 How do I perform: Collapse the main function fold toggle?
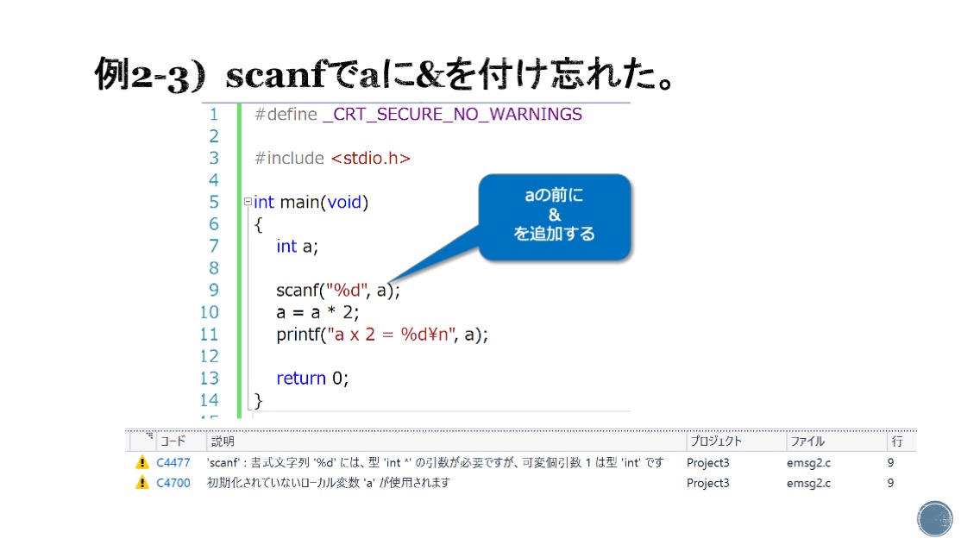coord(248,202)
